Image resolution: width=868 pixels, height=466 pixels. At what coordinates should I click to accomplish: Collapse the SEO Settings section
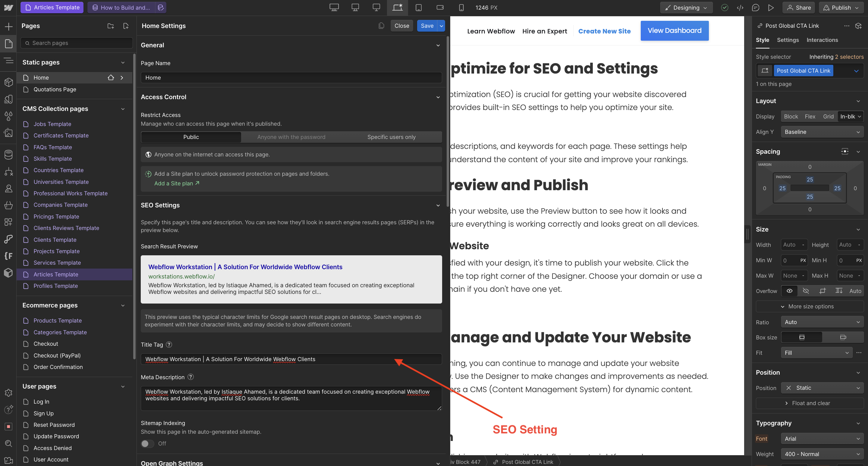click(438, 205)
